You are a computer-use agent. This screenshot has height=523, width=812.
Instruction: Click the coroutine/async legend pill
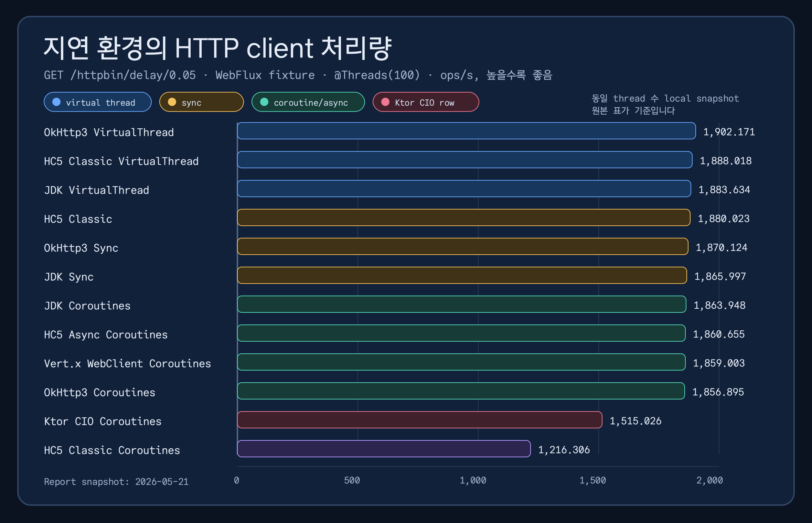click(308, 102)
